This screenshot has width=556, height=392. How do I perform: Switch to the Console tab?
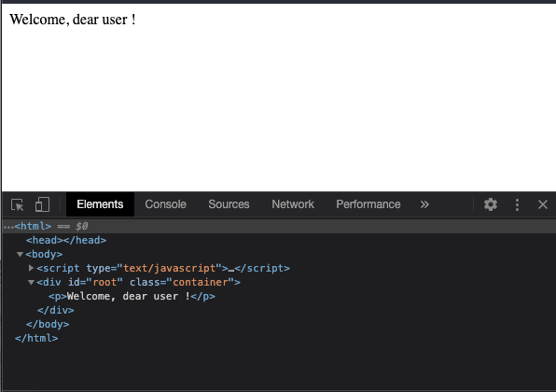click(x=165, y=204)
